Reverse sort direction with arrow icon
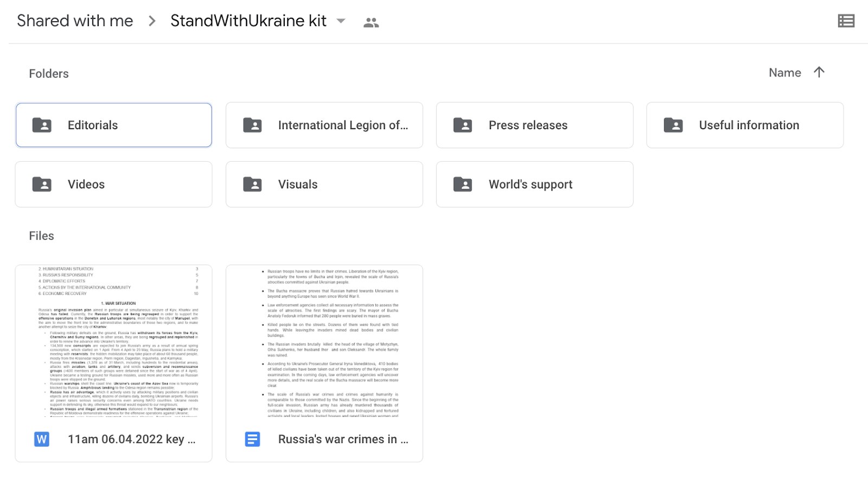This screenshot has height=487, width=868. pos(819,72)
